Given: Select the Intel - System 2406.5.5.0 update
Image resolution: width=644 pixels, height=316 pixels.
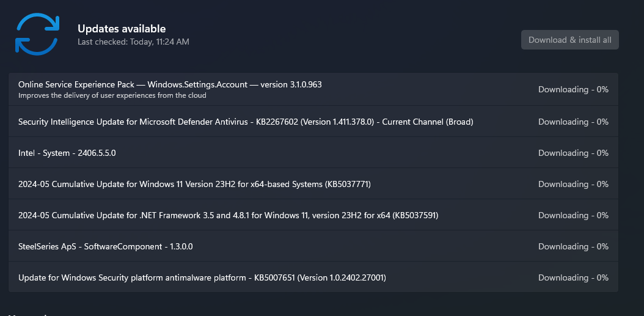Looking at the screenshot, I should (x=67, y=153).
